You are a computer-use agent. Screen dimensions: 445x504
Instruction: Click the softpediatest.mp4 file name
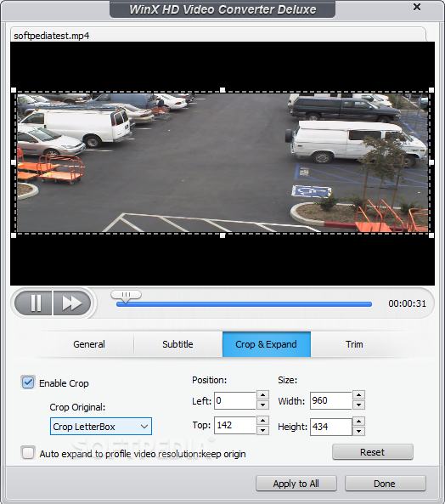(x=51, y=36)
